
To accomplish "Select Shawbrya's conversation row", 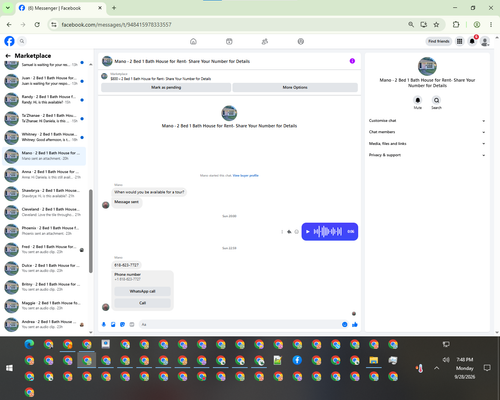I will point(44,193).
